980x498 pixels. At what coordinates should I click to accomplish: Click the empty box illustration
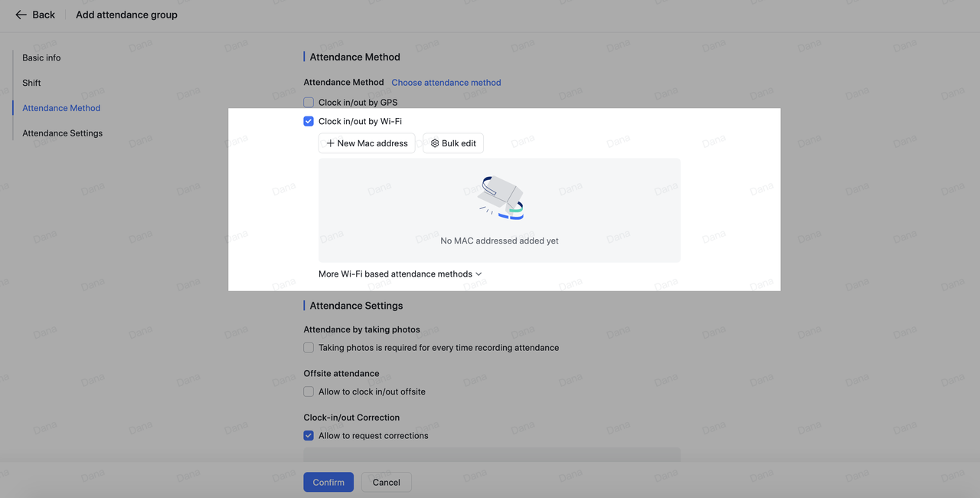499,198
